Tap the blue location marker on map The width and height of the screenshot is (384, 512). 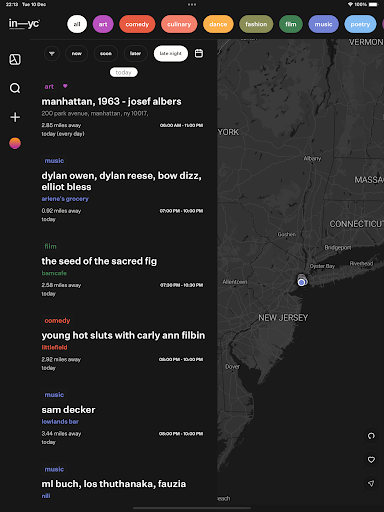pos(302,282)
